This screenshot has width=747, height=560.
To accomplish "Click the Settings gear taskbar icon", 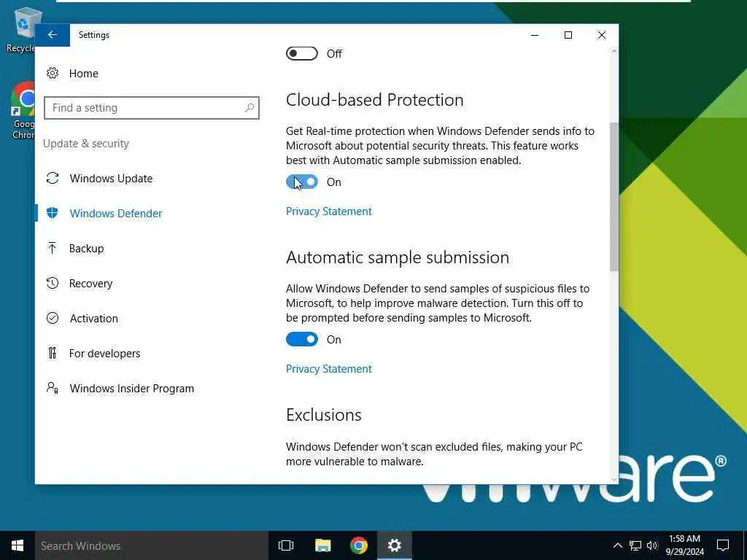I will pos(395,545).
